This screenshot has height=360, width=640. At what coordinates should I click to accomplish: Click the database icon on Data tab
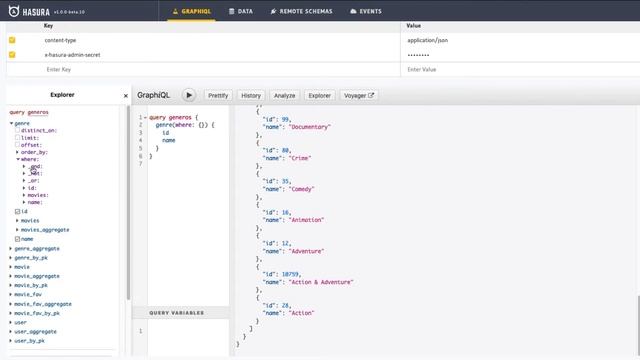[231, 11]
